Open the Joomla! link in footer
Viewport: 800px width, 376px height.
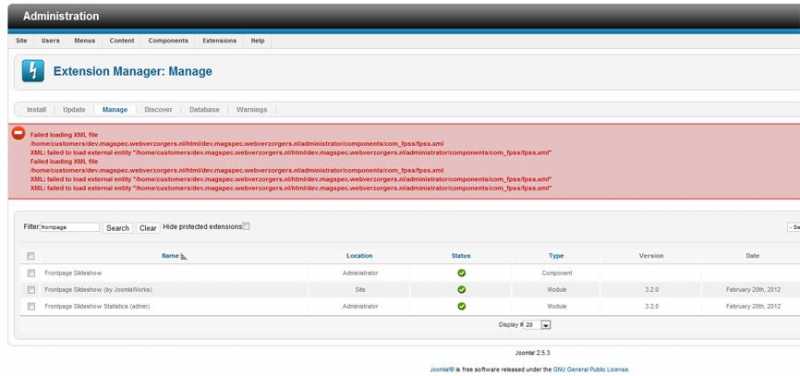pos(441,369)
